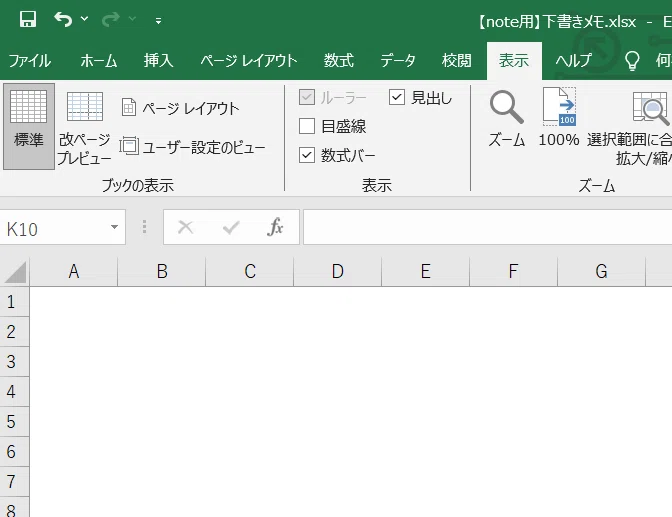Select row 6 header

coord(14,452)
